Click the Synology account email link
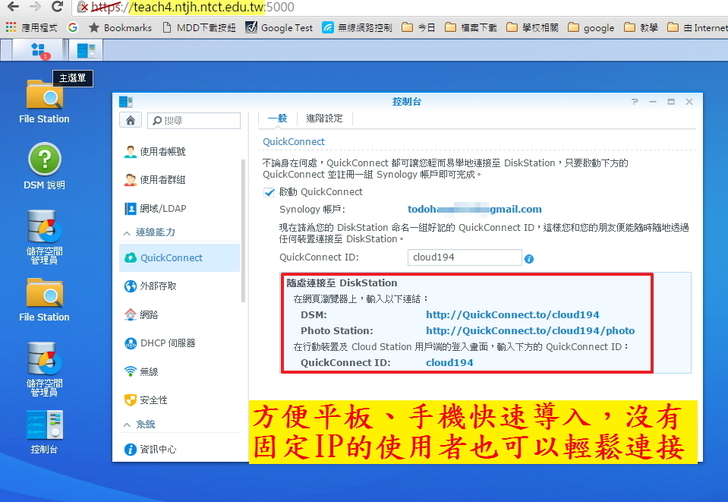728x502 pixels. pos(474,209)
